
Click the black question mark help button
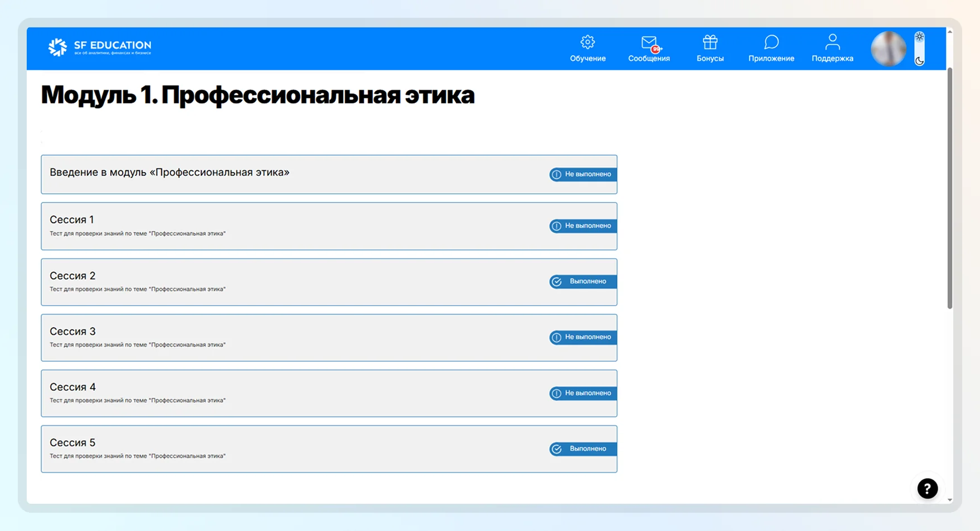click(928, 489)
